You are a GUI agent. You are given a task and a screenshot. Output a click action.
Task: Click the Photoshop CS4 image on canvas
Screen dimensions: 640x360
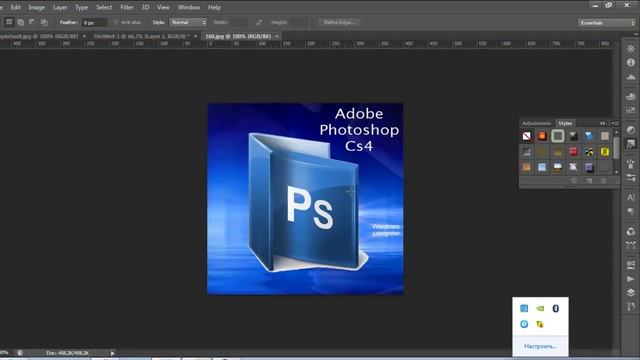click(305, 199)
